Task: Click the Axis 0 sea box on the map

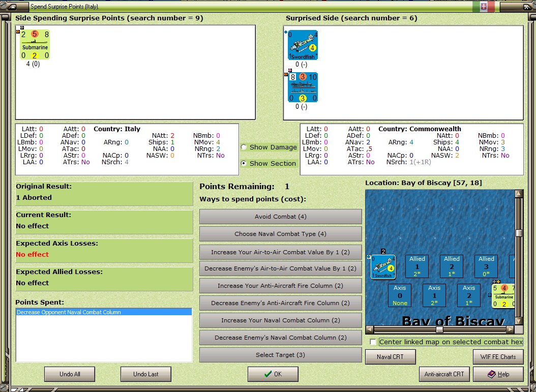Action: tap(400, 295)
